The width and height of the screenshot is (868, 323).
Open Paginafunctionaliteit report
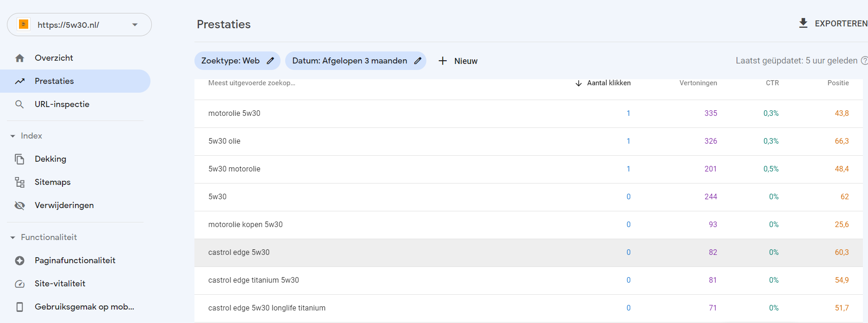coord(75,260)
